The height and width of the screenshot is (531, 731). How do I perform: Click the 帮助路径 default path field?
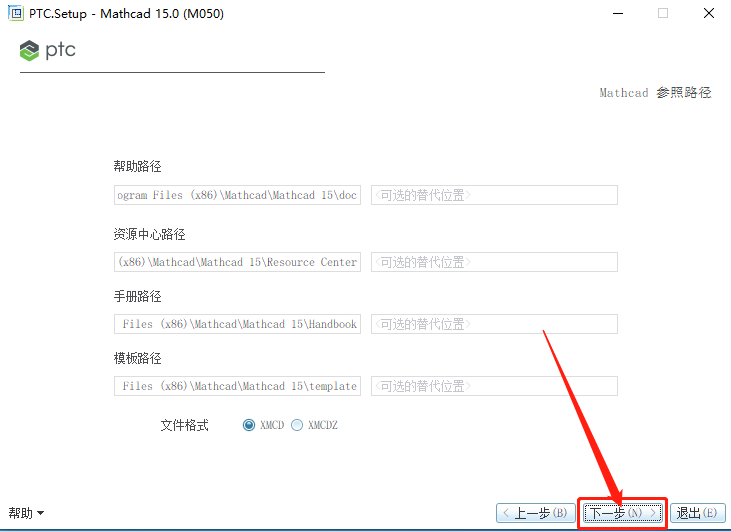237,195
